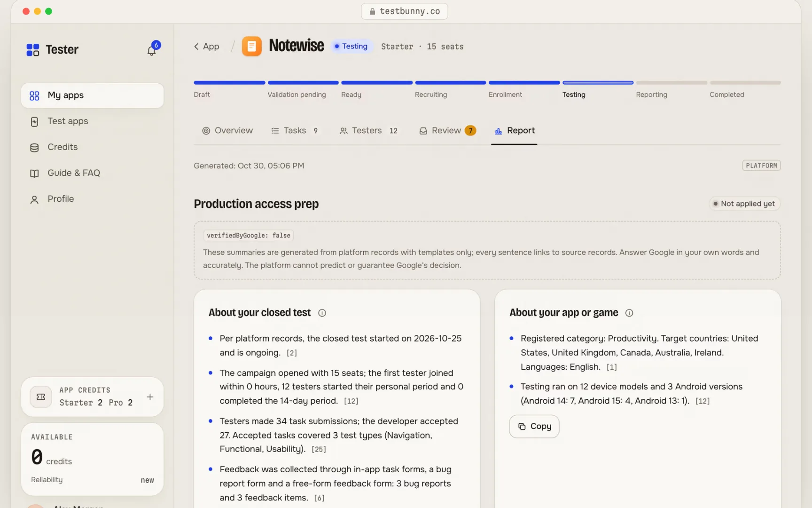812x508 pixels.
Task: Click the Guide & FAQ book icon
Action: click(x=34, y=174)
